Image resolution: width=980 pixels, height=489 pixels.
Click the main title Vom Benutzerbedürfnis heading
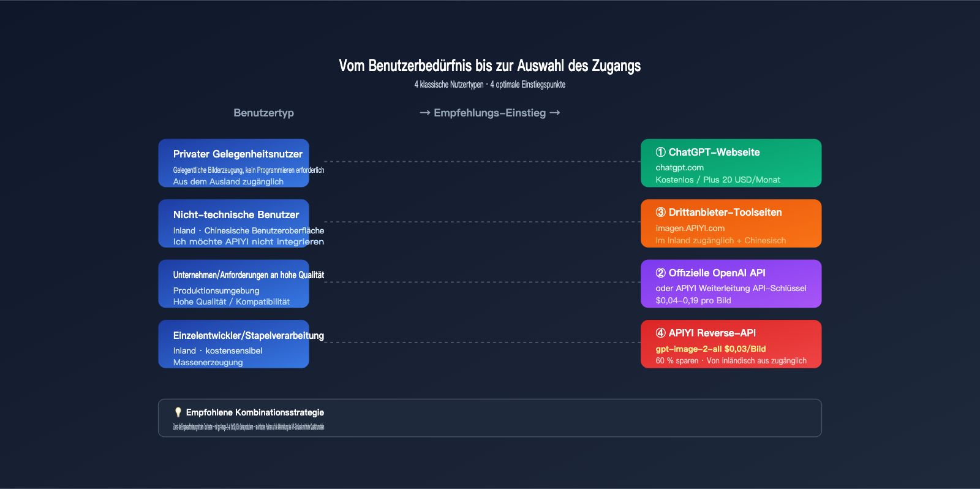click(489, 66)
